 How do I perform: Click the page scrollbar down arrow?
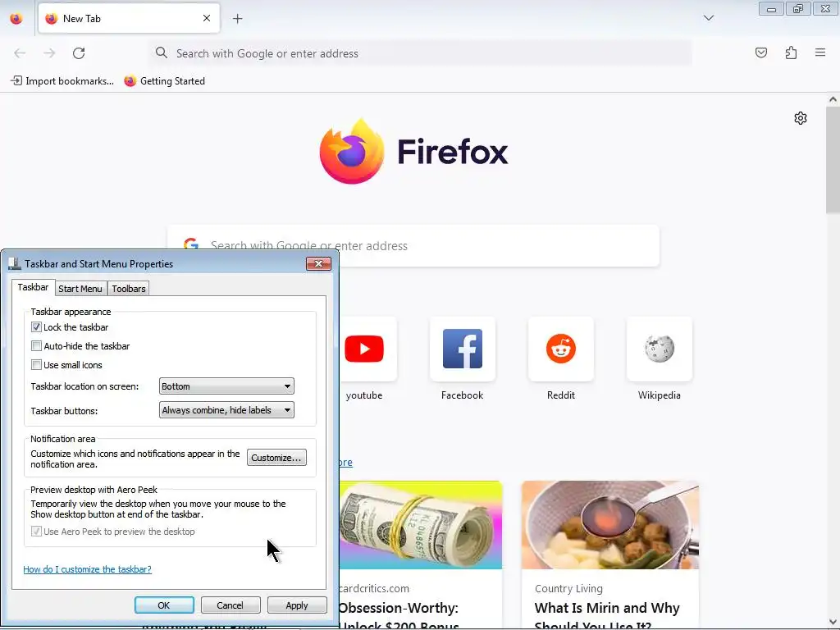tap(833, 622)
